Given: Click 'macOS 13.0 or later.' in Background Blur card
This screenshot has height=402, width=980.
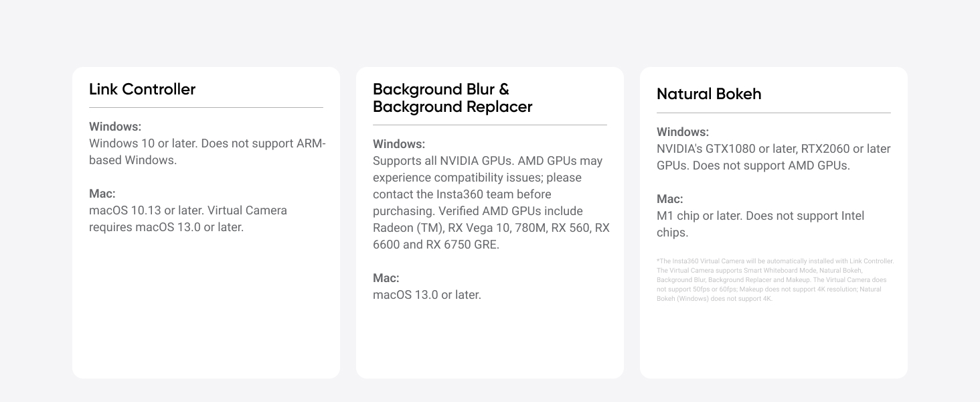Looking at the screenshot, I should 427,295.
